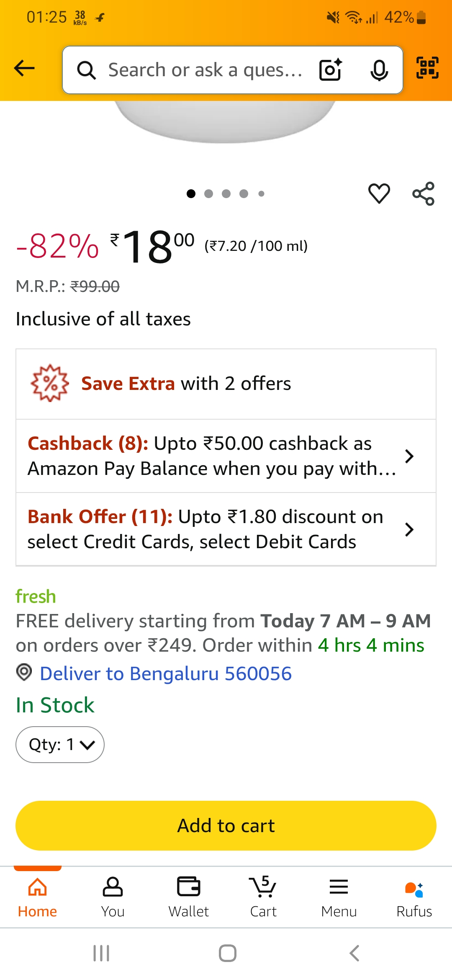This screenshot has width=452, height=980.
Task: Open the Qty: 1 quantity dropdown
Action: click(x=59, y=744)
